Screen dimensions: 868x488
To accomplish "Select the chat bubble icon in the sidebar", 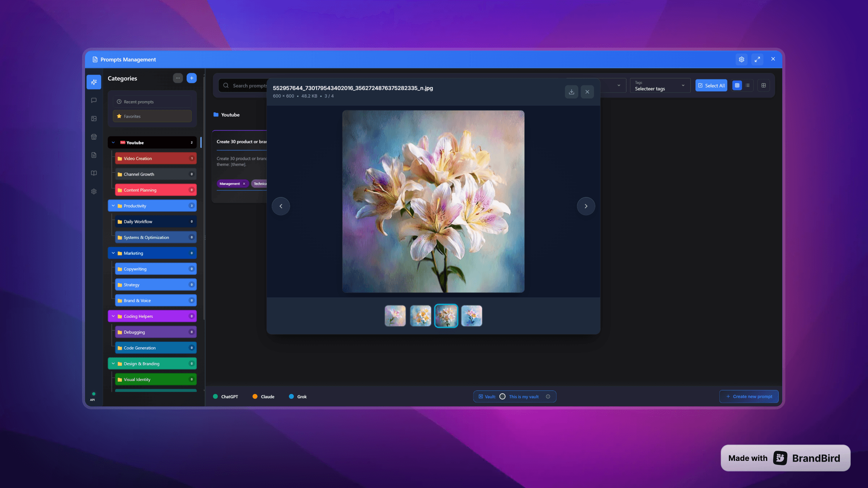I will pos(94,100).
